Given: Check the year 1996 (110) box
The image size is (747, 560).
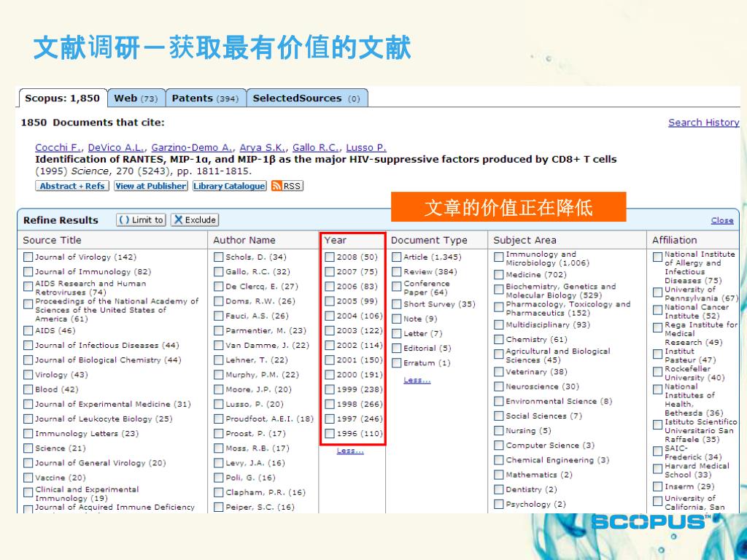Looking at the screenshot, I should (330, 434).
